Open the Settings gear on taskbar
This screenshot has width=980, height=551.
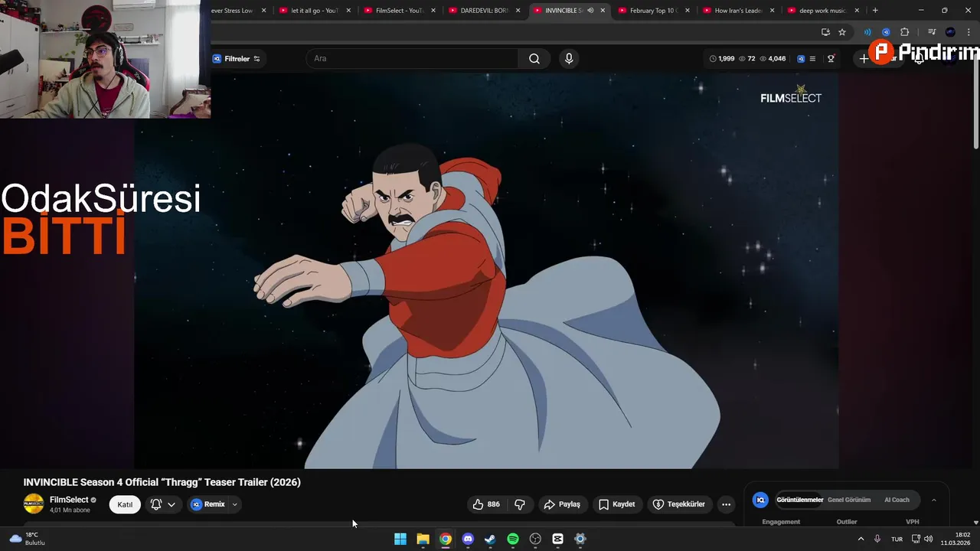pyautogui.click(x=580, y=539)
